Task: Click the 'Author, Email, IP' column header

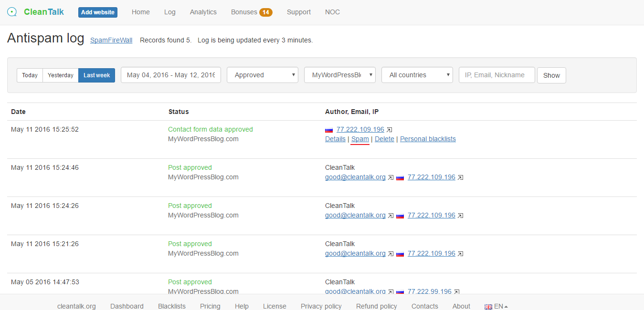Action: [x=352, y=112]
